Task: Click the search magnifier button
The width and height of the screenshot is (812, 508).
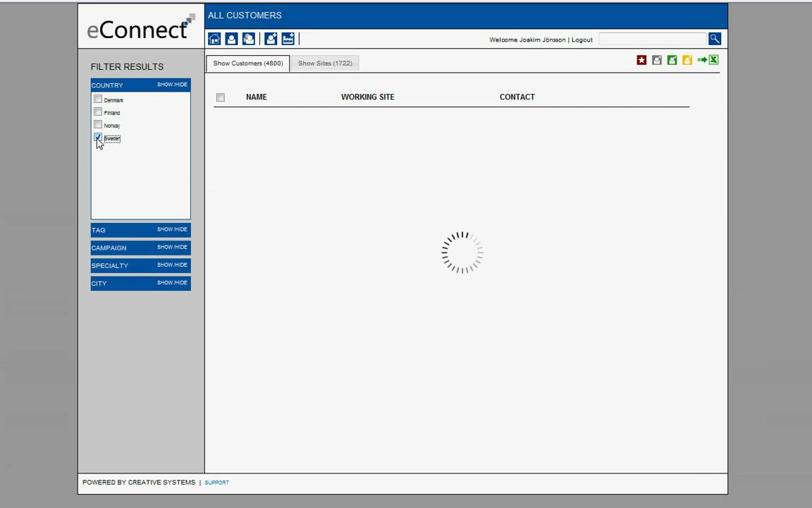Action: 715,39
